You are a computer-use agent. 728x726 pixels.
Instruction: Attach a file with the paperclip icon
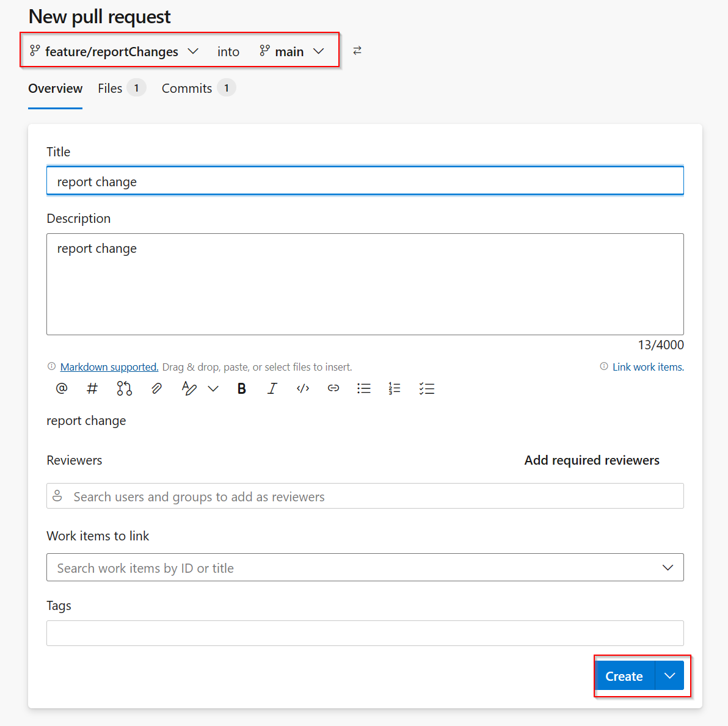(x=156, y=388)
